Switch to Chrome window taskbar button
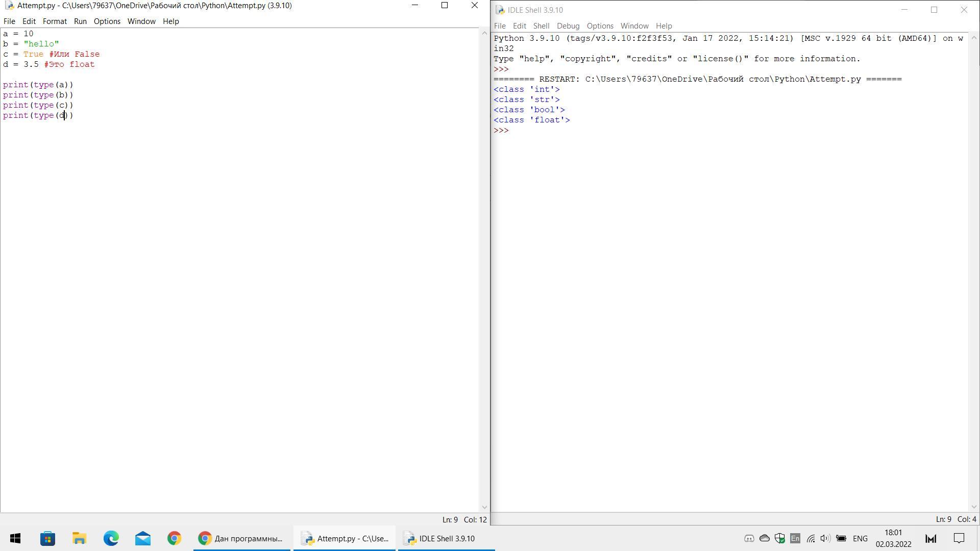Viewport: 980px width, 551px height. point(241,538)
